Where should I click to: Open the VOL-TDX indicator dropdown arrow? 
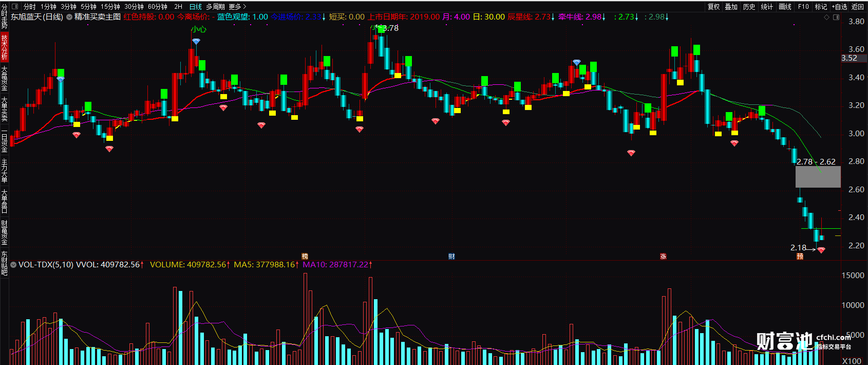pyautogui.click(x=13, y=265)
